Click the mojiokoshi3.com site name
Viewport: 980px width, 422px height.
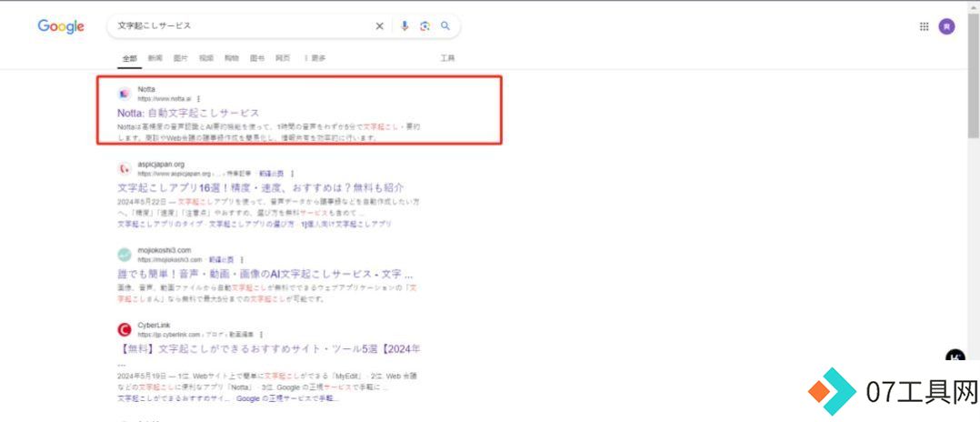pos(165,251)
